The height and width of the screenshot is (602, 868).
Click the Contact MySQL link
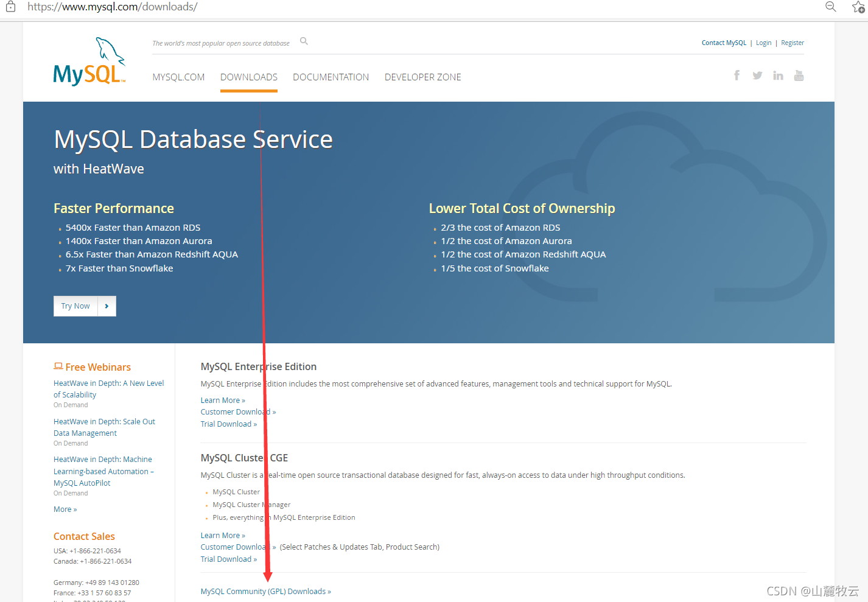tap(724, 43)
